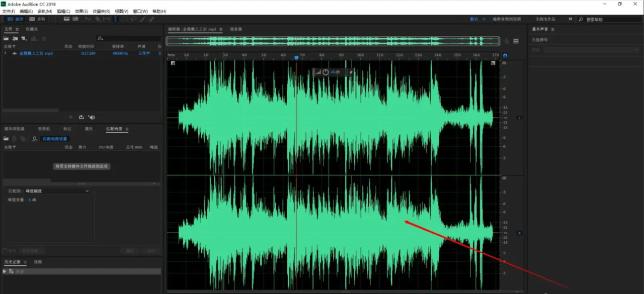
Task: Sort files by 采样率 column header
Action: (x=118, y=46)
